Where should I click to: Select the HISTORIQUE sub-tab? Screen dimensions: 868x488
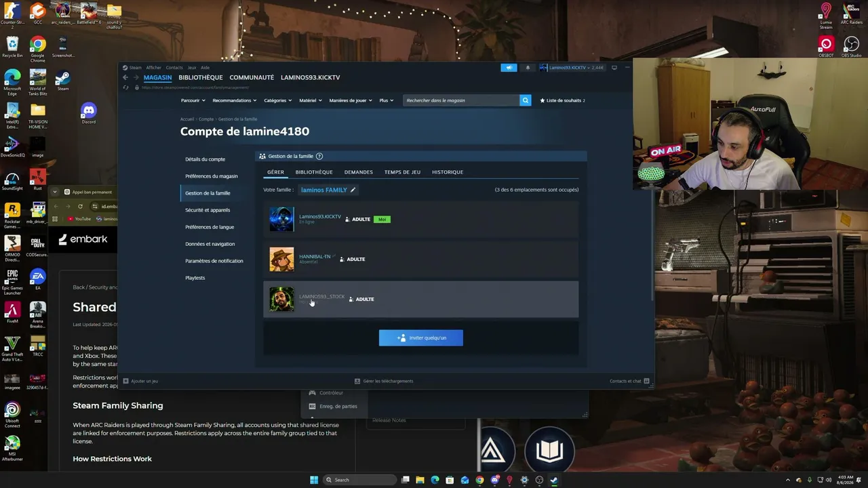(448, 172)
